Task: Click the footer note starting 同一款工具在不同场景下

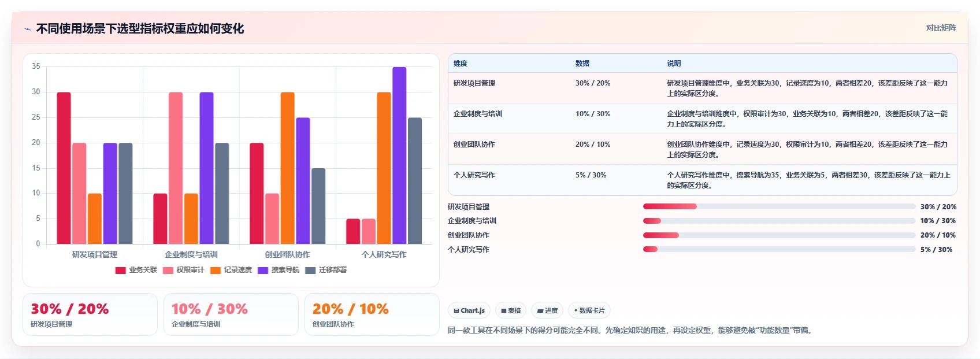Action: pyautogui.click(x=632, y=331)
